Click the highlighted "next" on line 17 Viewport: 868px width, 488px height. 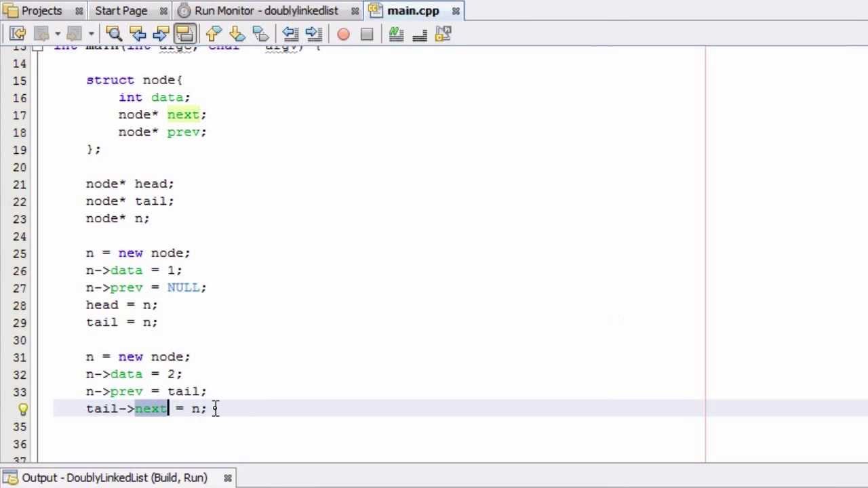(183, 115)
